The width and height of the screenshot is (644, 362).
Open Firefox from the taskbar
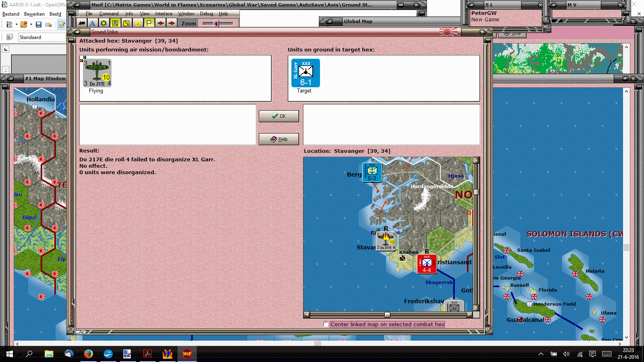click(x=88, y=354)
